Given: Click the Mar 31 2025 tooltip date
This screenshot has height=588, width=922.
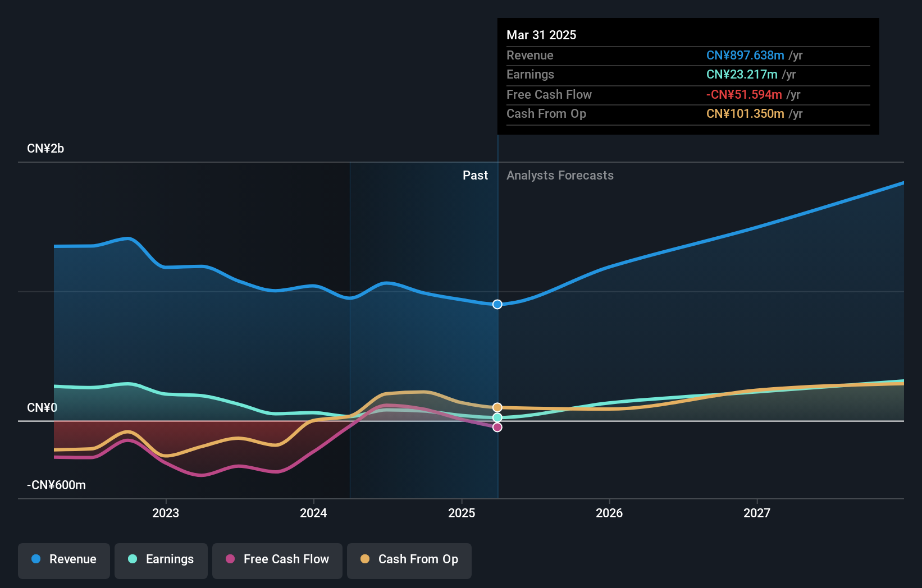Looking at the screenshot, I should [541, 35].
